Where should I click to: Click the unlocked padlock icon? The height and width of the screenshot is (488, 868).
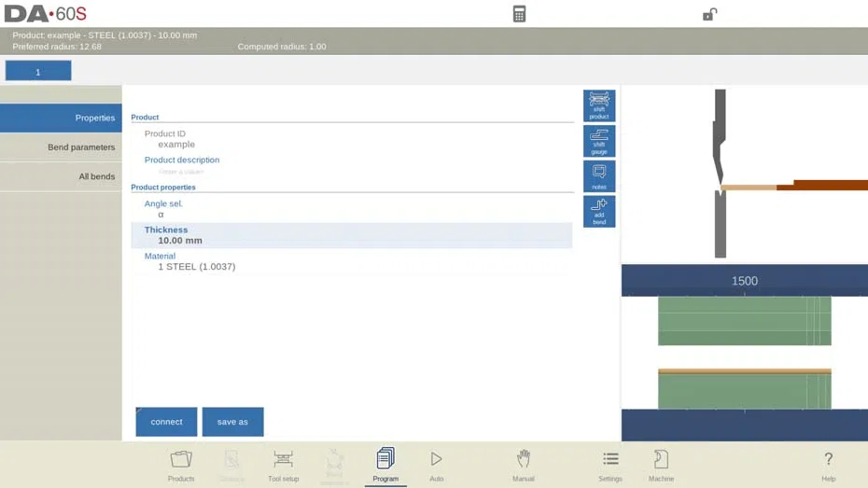pos(709,14)
